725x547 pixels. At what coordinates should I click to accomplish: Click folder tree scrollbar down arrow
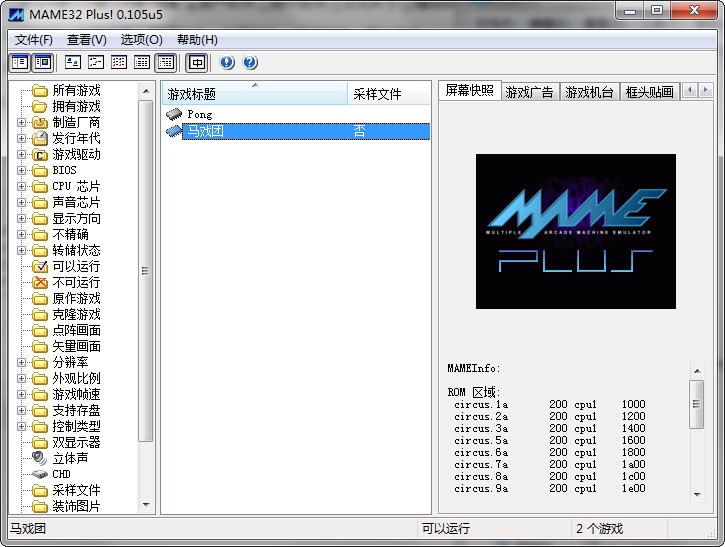click(146, 504)
